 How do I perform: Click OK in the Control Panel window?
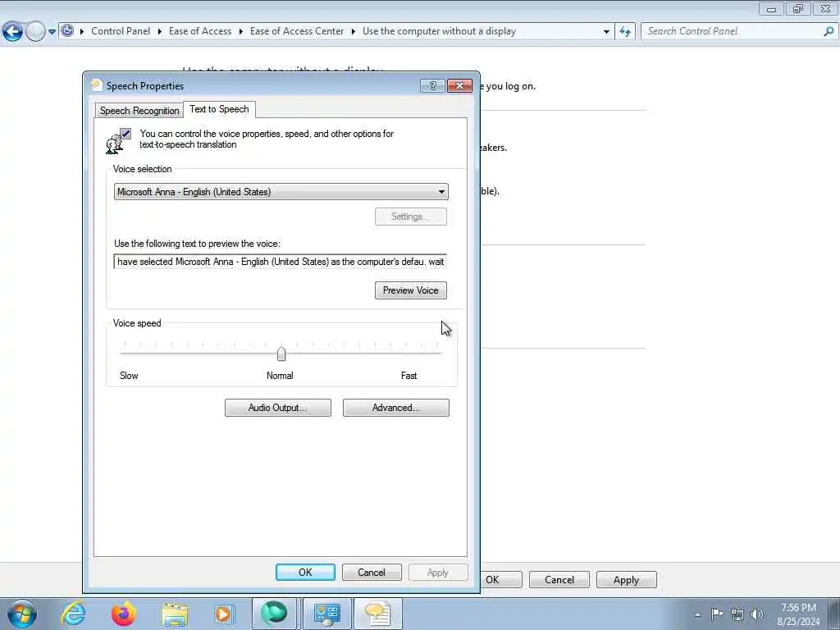coord(500,580)
